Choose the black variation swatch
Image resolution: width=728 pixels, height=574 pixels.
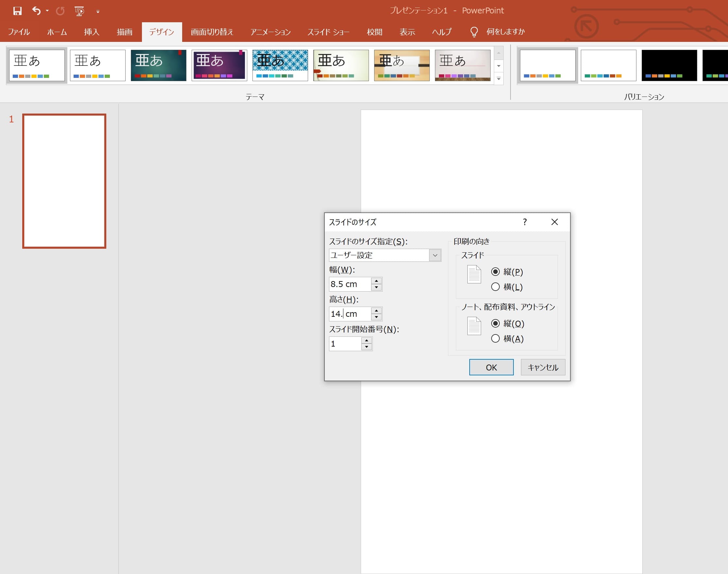[669, 65]
